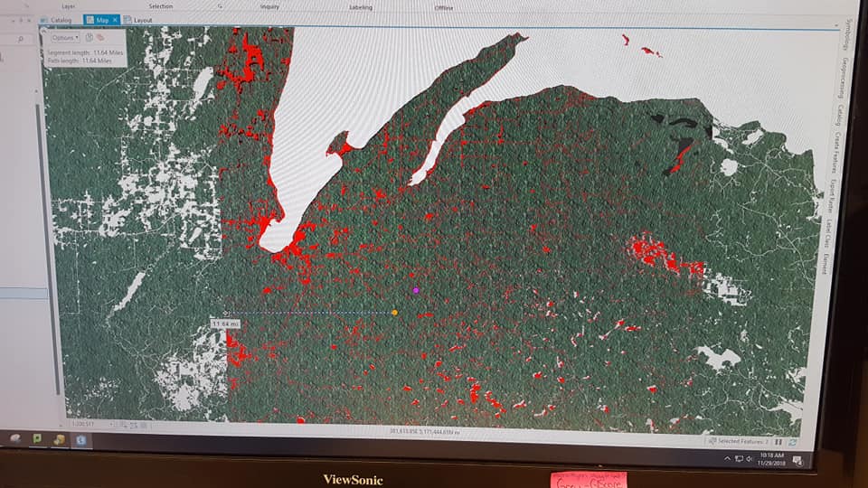This screenshot has width=868, height=488.
Task: Open the yellow app on the taskbar
Action: 60,440
